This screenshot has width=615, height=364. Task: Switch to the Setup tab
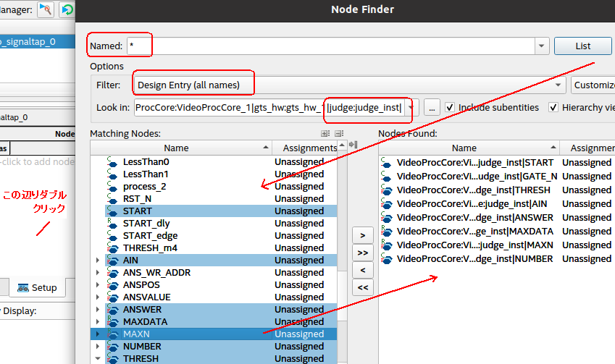point(37,288)
